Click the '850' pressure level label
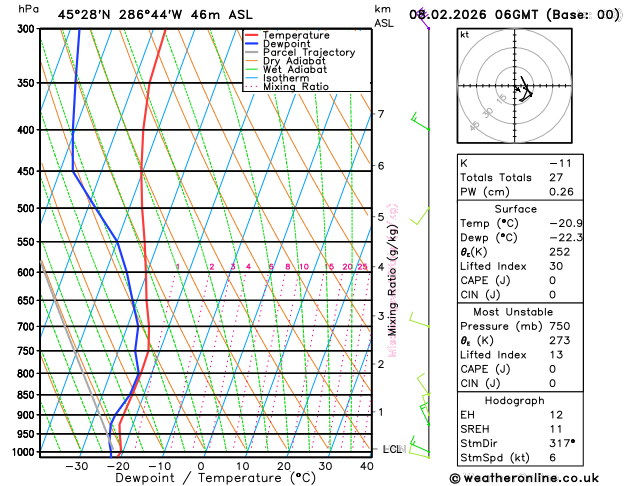629x486 pixels. [x=28, y=395]
